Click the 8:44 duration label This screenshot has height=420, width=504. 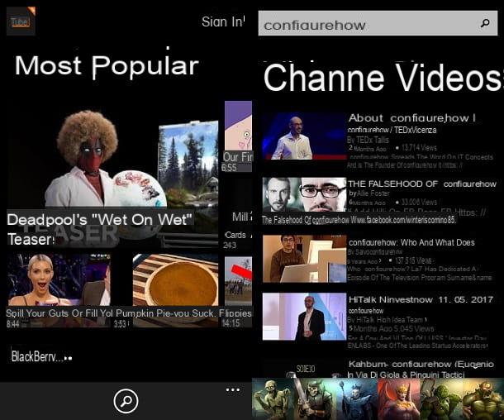(x=13, y=323)
